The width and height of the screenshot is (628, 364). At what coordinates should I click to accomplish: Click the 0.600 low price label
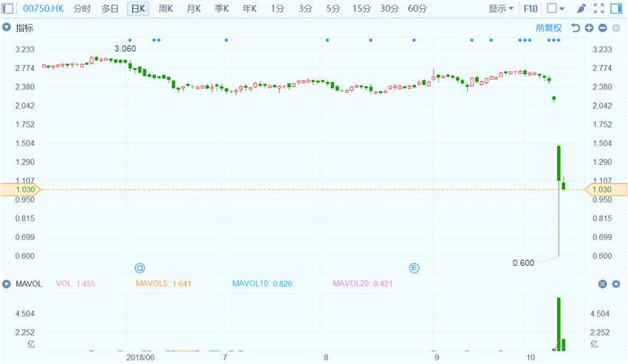point(524,263)
